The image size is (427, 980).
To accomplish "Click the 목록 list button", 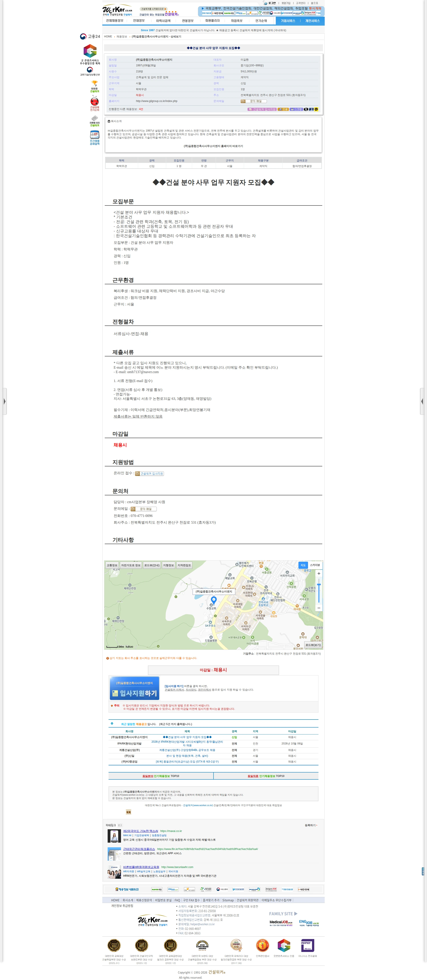I will click(x=128, y=812).
